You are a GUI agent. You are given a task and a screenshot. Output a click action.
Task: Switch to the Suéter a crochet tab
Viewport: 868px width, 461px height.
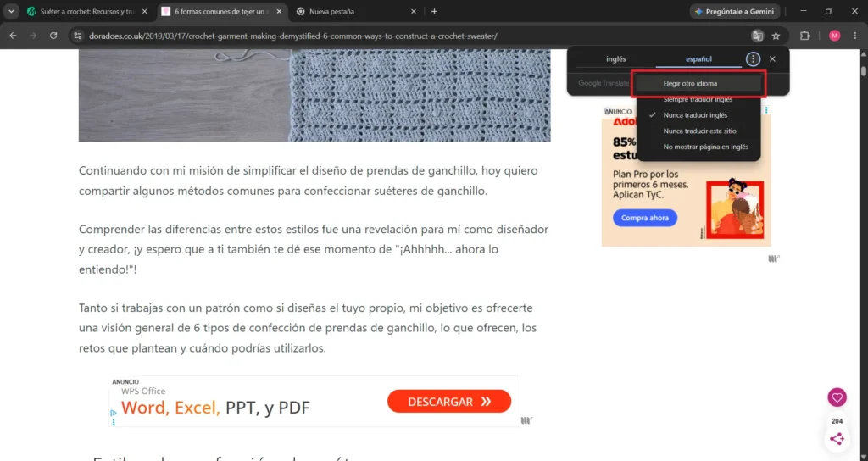pyautogui.click(x=87, y=11)
